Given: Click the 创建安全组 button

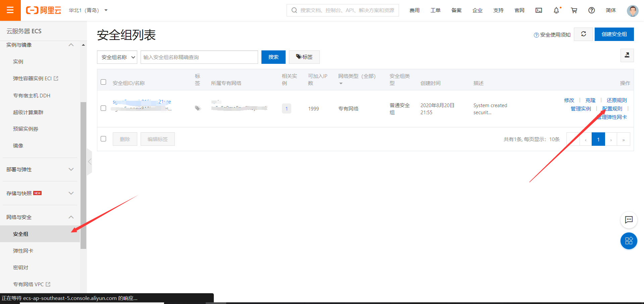Looking at the screenshot, I should (614, 34).
